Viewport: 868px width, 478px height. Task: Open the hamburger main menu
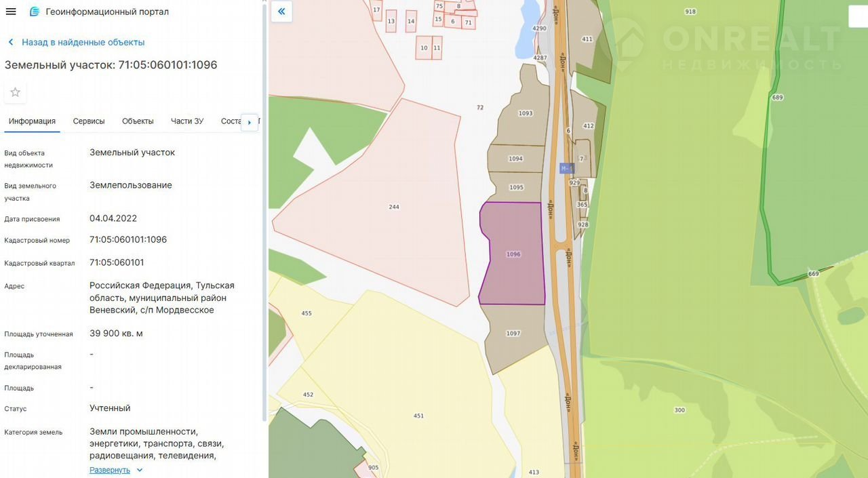click(11, 12)
